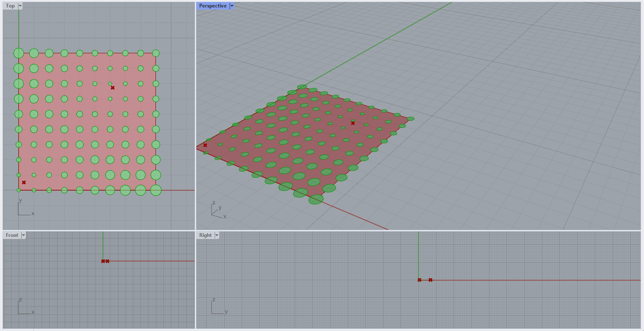This screenshot has height=331, width=644.
Task: Select red point marker near origin corner in Top view
Action: (x=24, y=182)
